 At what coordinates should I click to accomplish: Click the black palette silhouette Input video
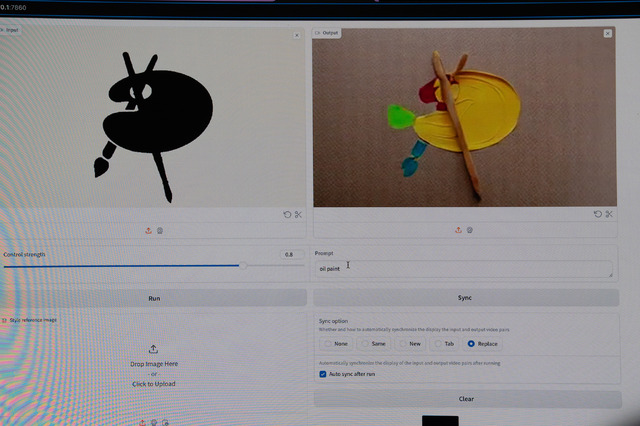pyautogui.click(x=152, y=117)
